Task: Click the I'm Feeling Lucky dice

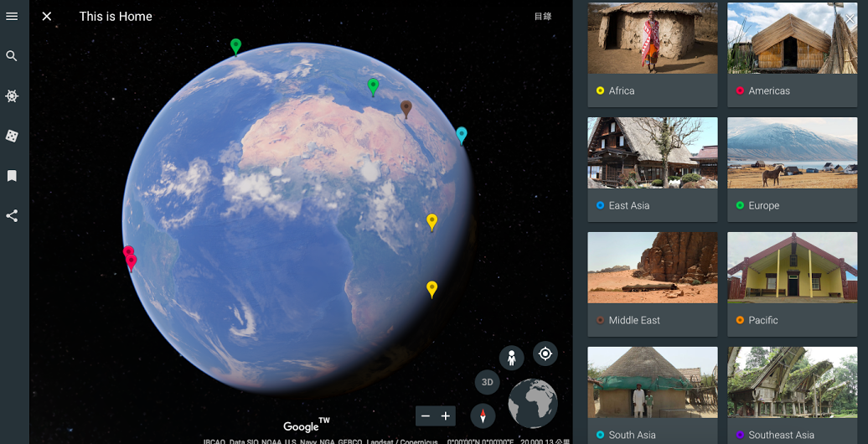Action: coord(12,137)
